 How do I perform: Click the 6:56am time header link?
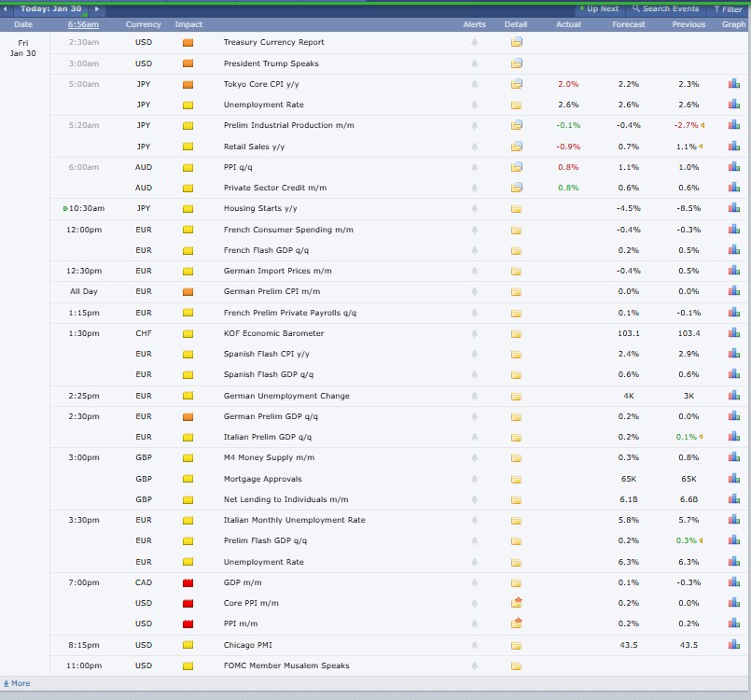(83, 24)
